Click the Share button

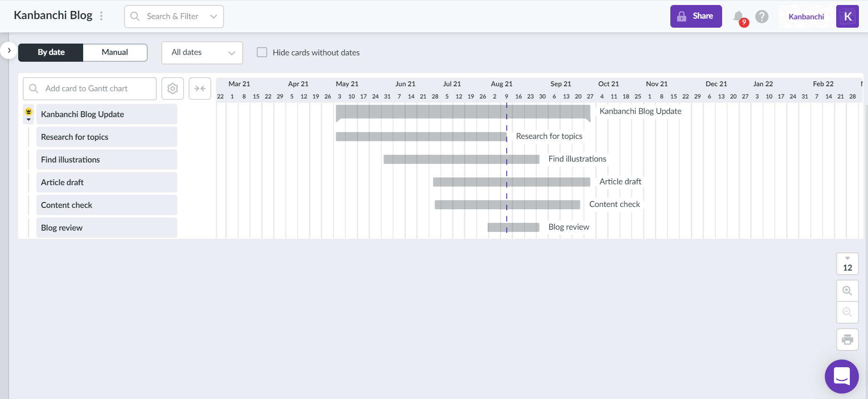(x=696, y=16)
